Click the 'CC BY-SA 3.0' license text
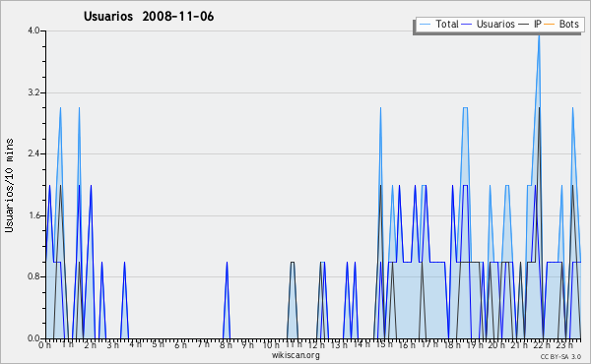 click(x=560, y=357)
